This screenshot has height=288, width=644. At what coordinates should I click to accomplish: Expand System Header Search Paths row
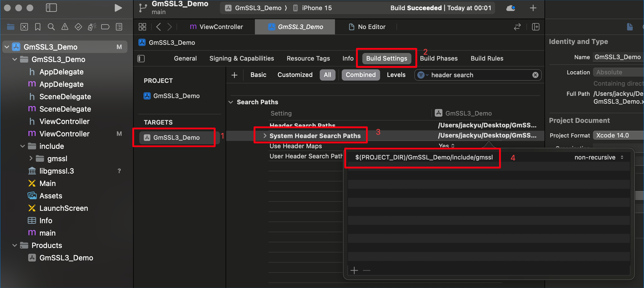tap(264, 136)
